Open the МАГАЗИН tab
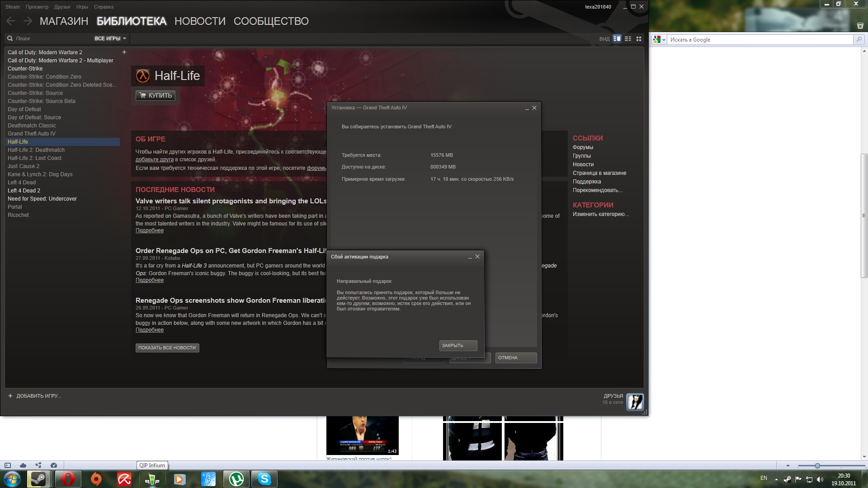 (x=64, y=21)
